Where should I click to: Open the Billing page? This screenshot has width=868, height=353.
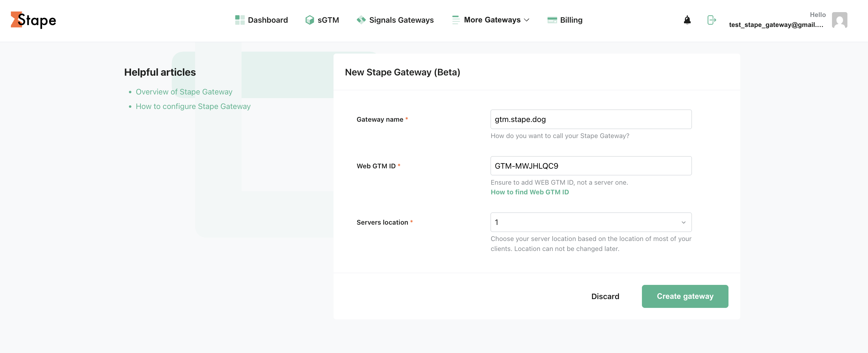click(565, 20)
